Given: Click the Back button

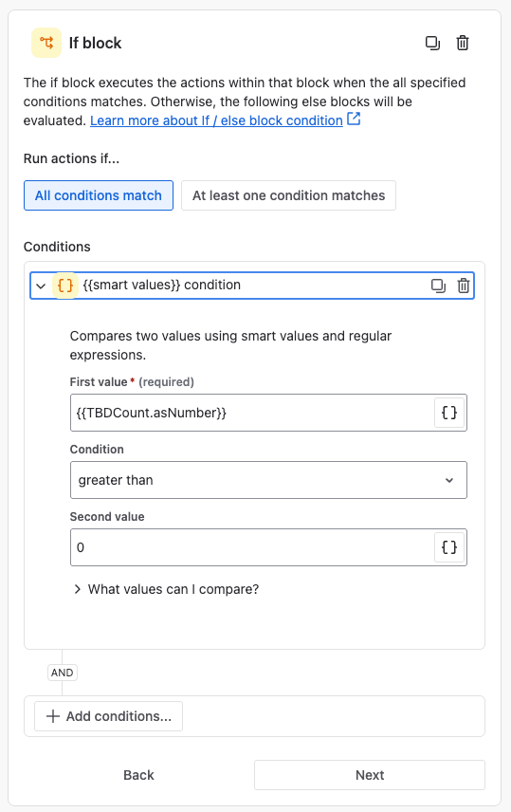Looking at the screenshot, I should click(x=138, y=775).
